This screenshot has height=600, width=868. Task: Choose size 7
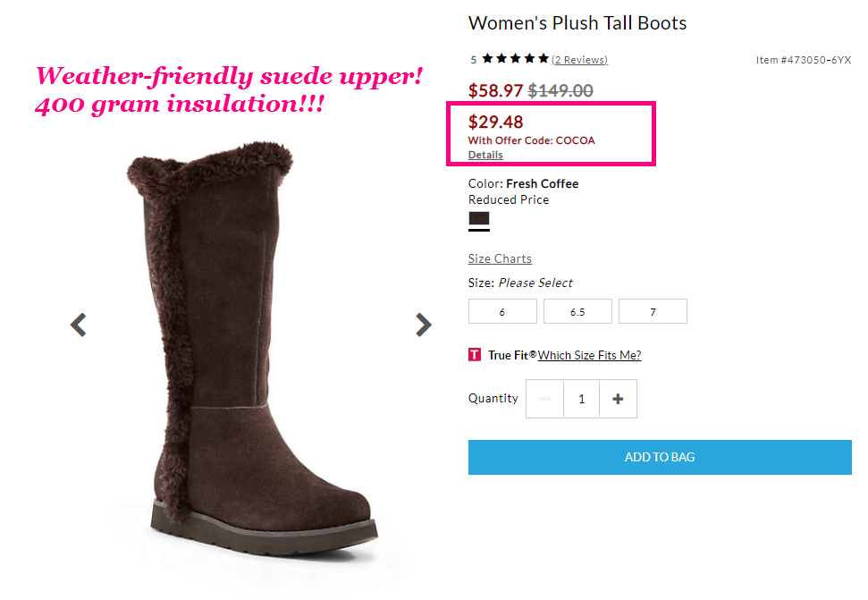pyautogui.click(x=653, y=311)
